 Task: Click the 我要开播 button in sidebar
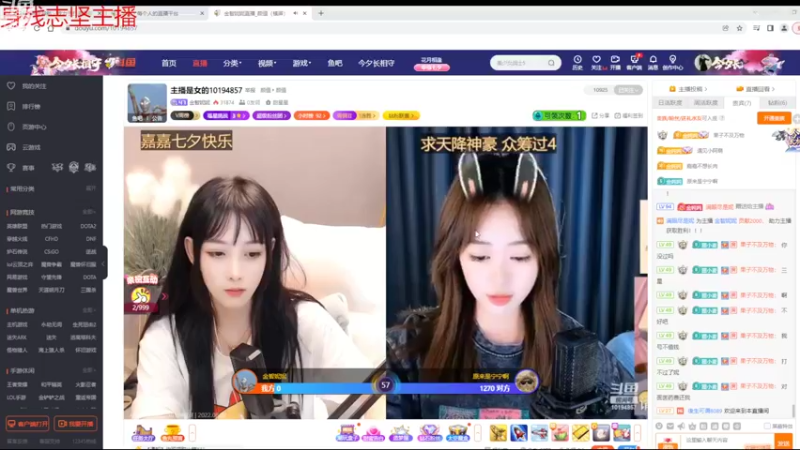76,424
